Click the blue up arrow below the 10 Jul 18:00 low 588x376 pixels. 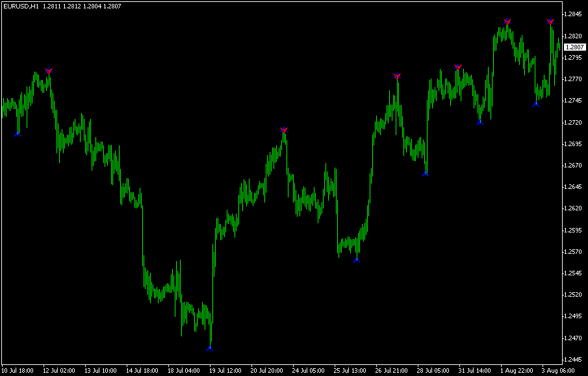(x=18, y=134)
